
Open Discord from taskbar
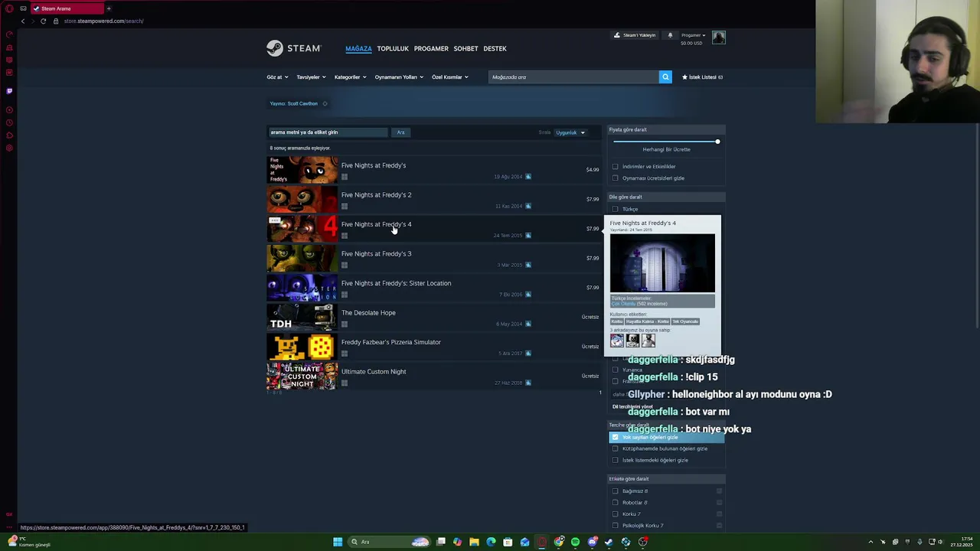(x=592, y=542)
